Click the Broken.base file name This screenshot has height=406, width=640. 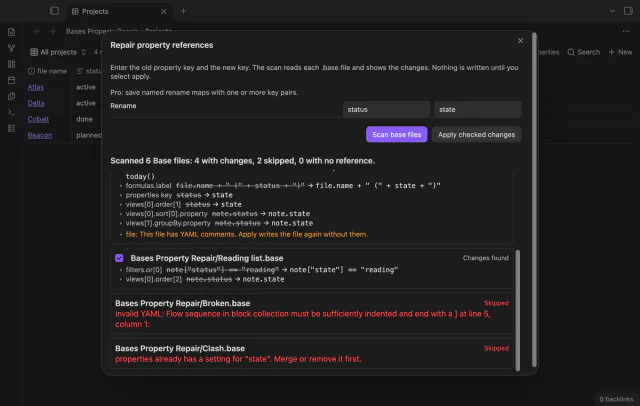pos(182,303)
